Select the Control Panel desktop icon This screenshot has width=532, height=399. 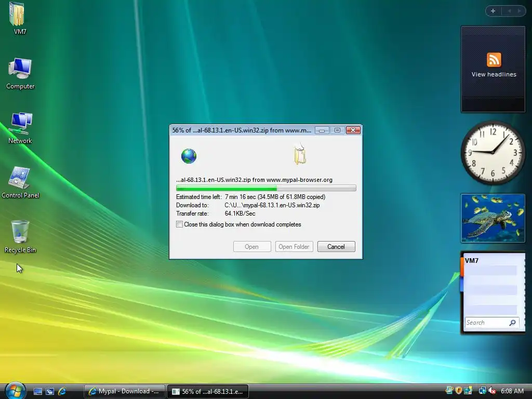20,182
